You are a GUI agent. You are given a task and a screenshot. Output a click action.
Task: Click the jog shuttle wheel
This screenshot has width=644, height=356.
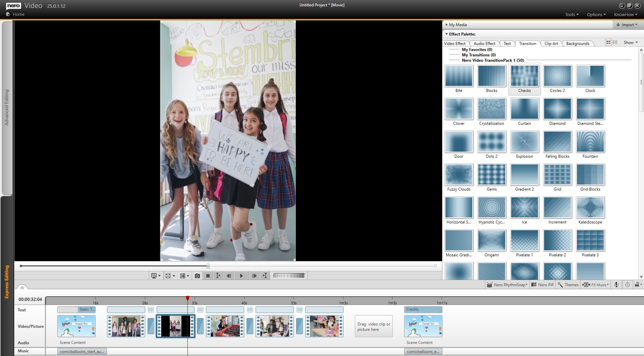click(289, 276)
